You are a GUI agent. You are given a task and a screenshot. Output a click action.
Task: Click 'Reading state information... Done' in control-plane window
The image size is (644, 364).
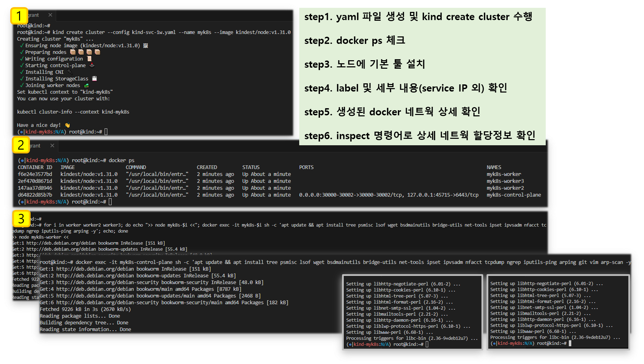tap(85, 329)
